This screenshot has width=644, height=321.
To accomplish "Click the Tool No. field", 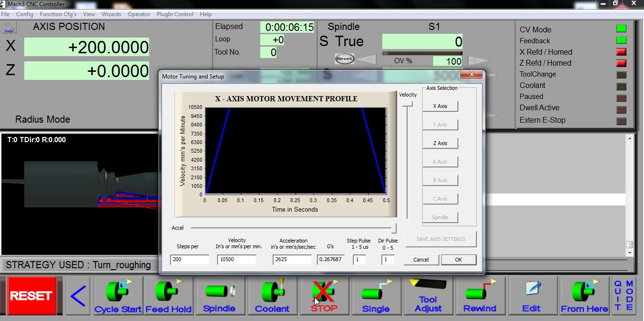I will tap(268, 52).
